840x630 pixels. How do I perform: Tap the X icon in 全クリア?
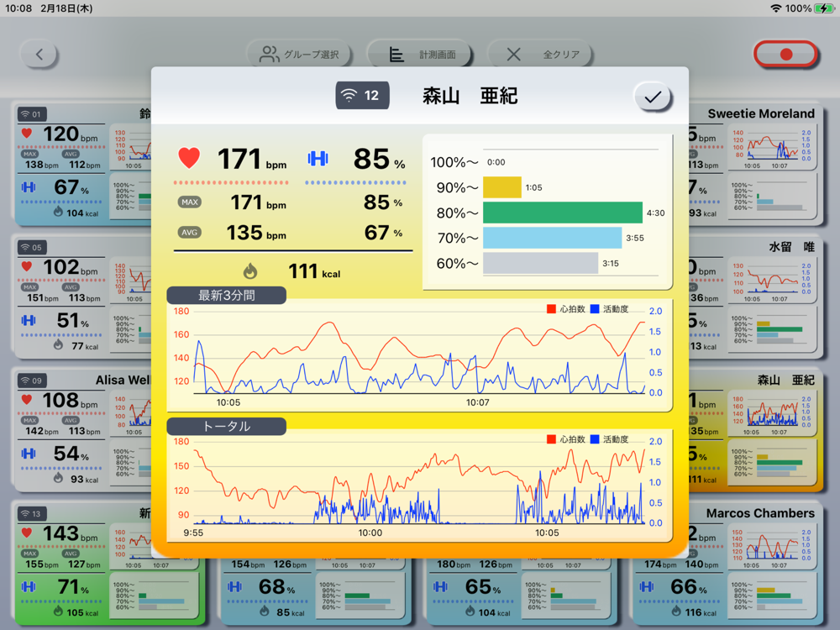pyautogui.click(x=514, y=55)
